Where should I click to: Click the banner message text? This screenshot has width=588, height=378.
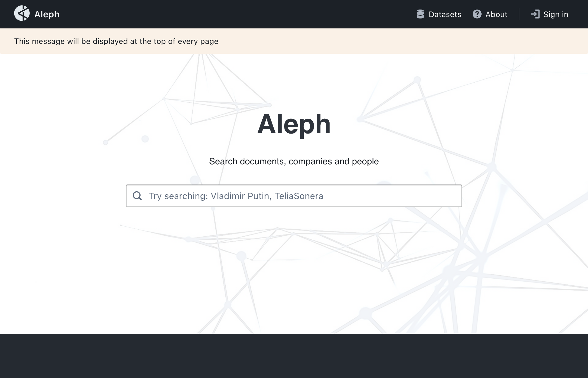point(116,41)
